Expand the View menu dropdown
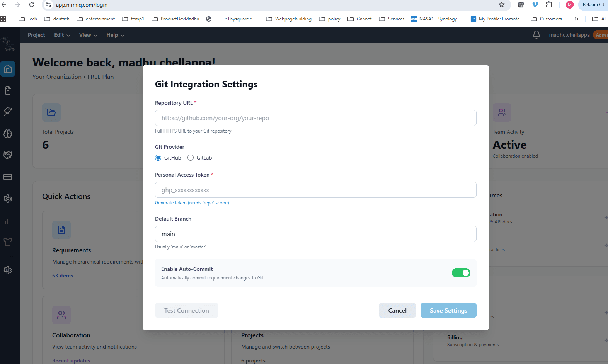 pos(88,35)
